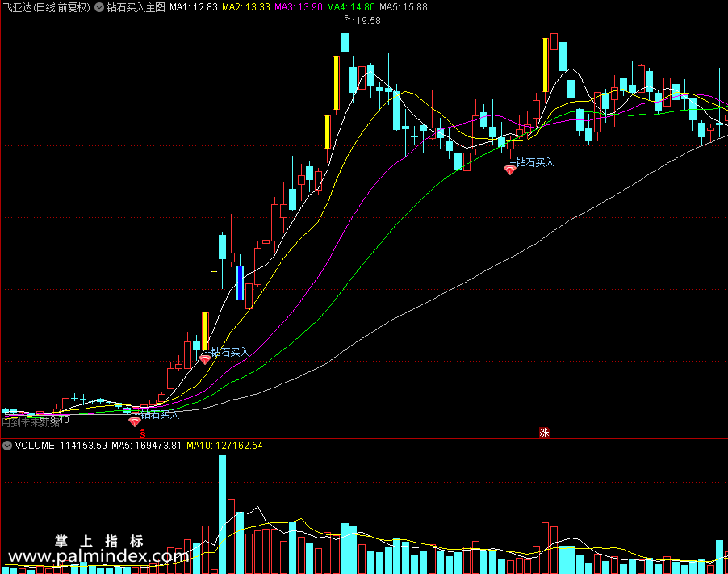
Task: Click the 钻石买入主图 indicator name
Action: [136, 7]
